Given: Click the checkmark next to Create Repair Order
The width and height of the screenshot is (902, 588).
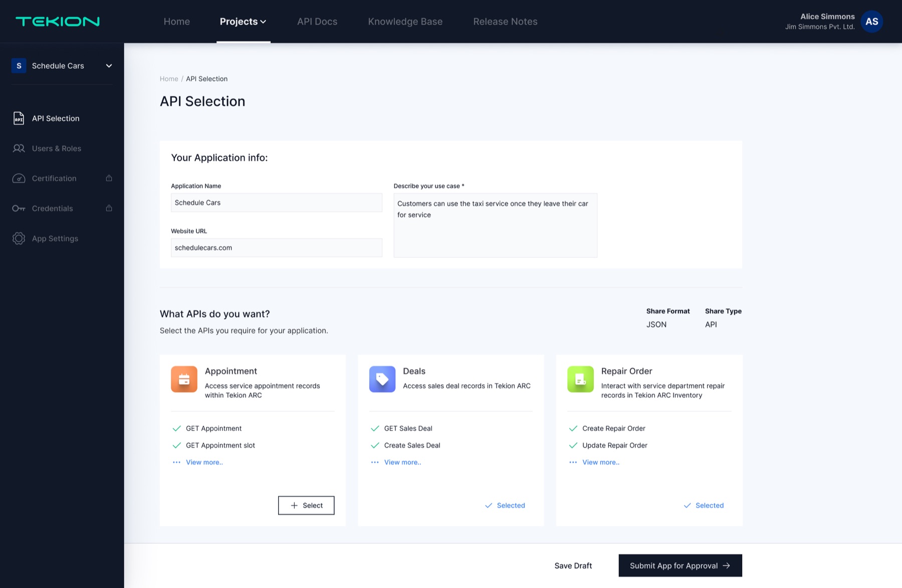Looking at the screenshot, I should point(573,428).
